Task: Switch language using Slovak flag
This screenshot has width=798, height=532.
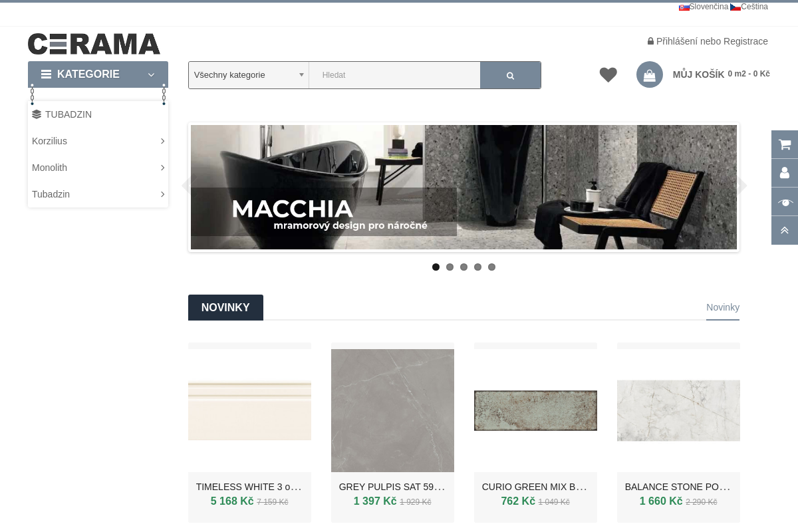Action: click(684, 7)
